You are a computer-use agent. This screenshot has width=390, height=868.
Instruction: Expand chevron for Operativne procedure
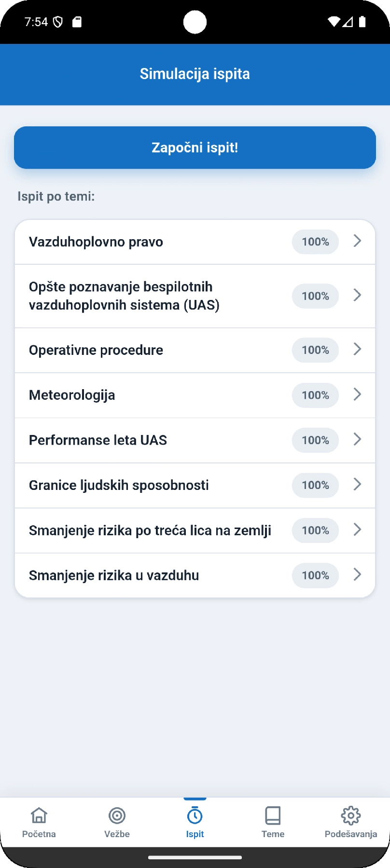(x=357, y=349)
